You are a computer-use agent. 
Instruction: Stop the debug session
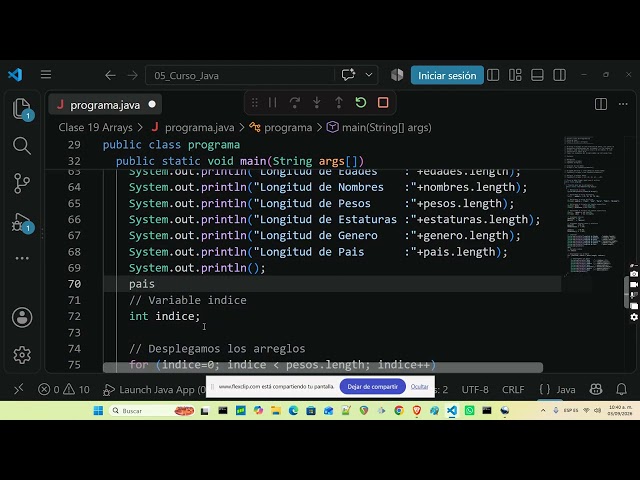click(x=383, y=102)
